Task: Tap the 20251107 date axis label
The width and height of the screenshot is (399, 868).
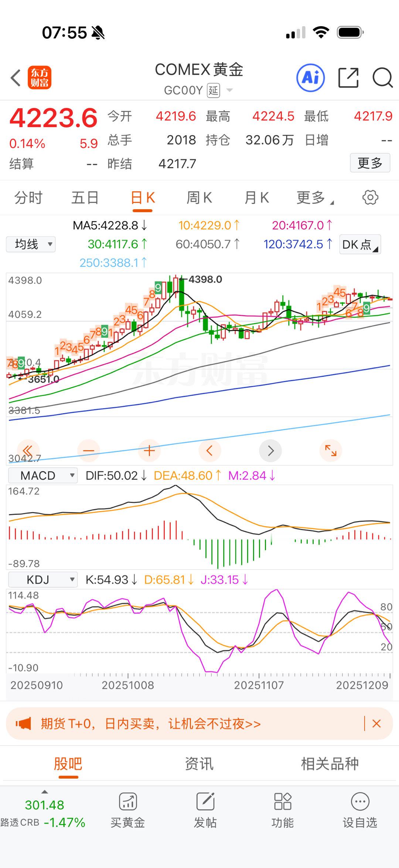Action: 259,685
